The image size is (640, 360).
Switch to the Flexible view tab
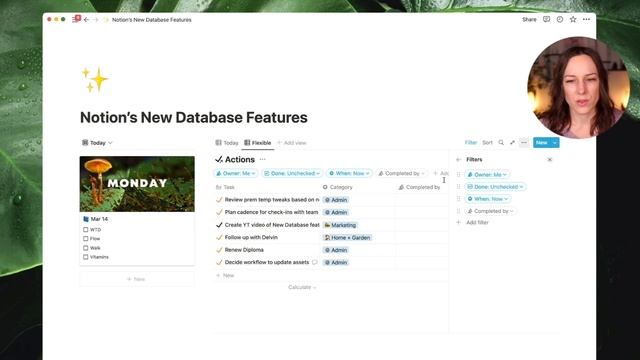[x=258, y=143]
